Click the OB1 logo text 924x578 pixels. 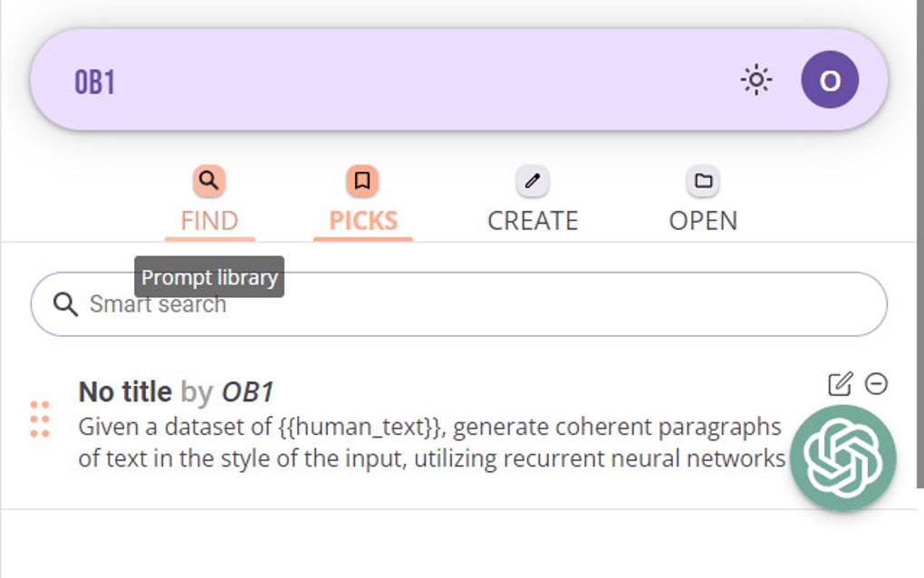coord(93,80)
